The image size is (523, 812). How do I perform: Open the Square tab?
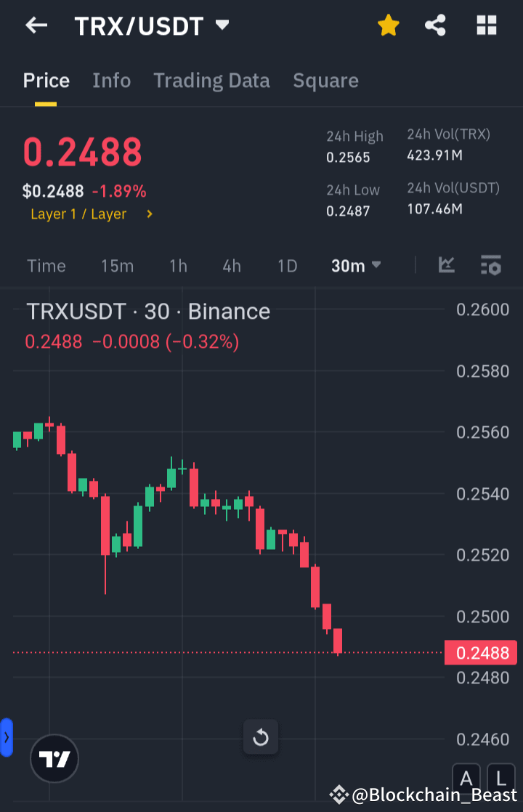pyautogui.click(x=325, y=81)
